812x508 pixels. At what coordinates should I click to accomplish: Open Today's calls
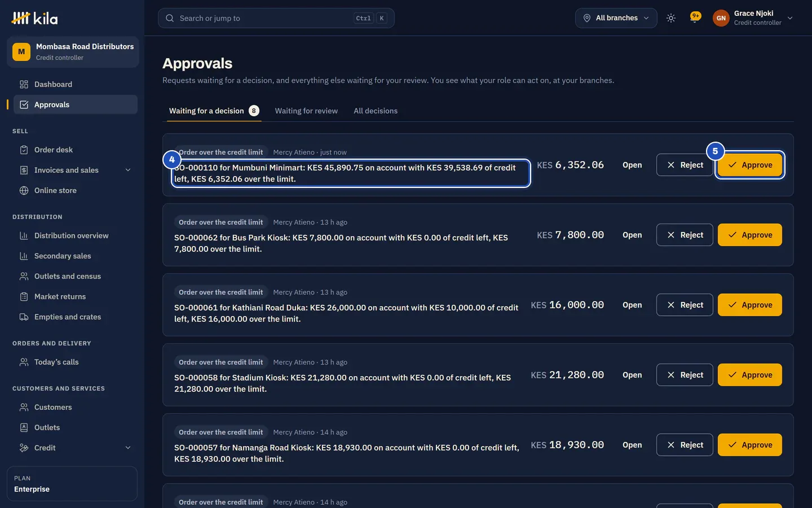click(x=76, y=362)
